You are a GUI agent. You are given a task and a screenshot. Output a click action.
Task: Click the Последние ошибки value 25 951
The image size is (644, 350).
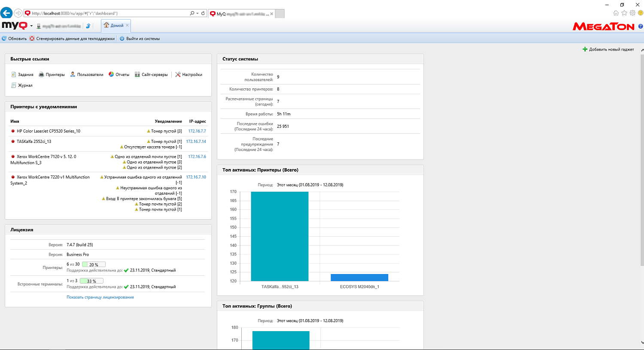tap(283, 127)
